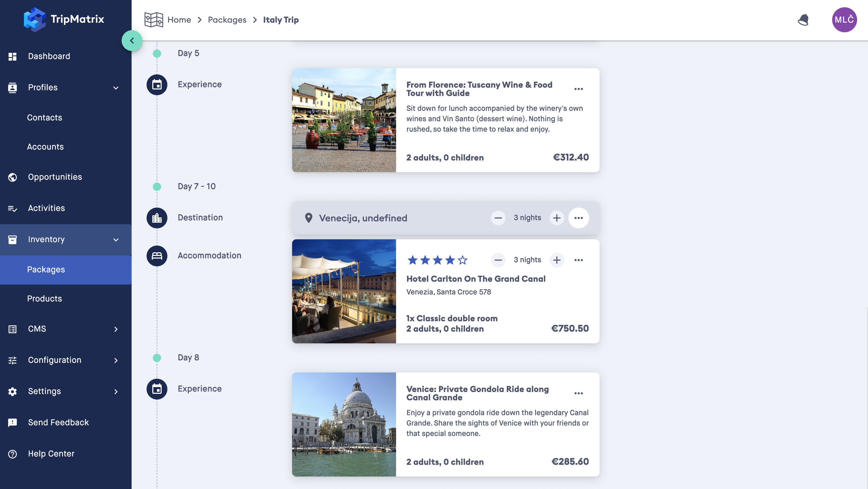Screen dimensions: 868x489
Task: Click the Send Feedback chat icon
Action: click(12, 422)
